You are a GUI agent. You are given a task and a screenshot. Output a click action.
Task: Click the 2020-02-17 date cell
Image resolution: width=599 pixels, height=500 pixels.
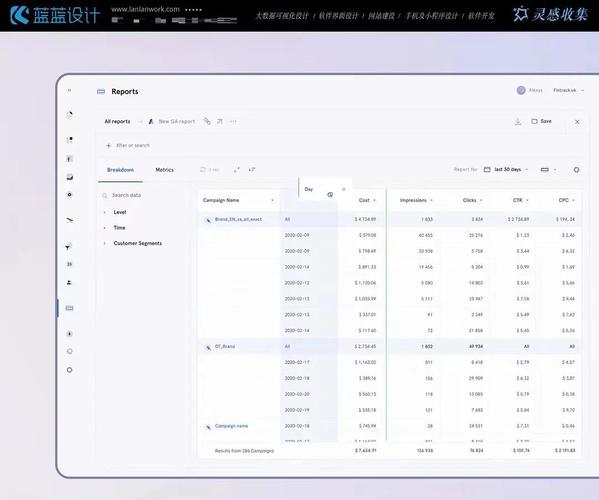(297, 362)
